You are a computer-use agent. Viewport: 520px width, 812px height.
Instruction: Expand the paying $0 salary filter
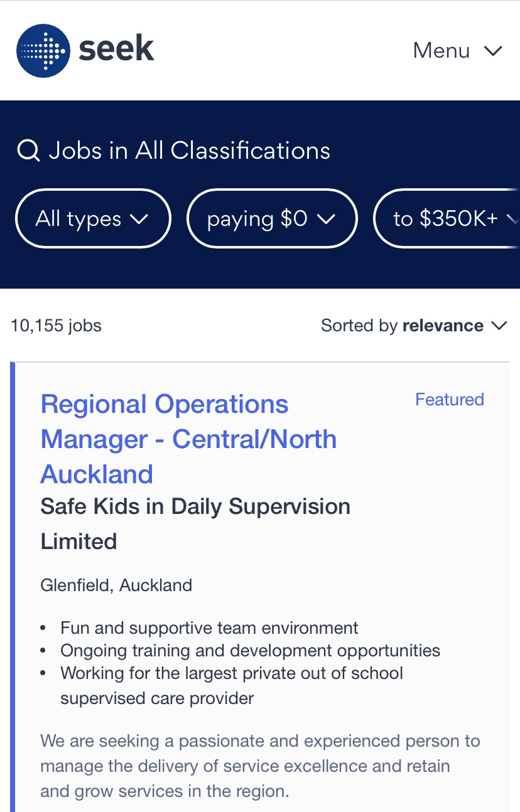272,218
